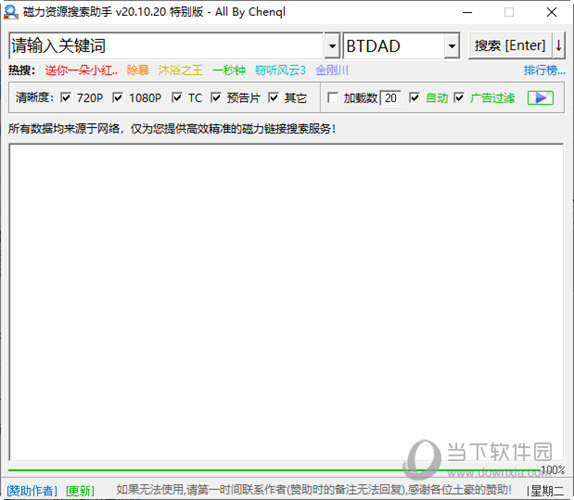Click hot search 金刚川
574x500 pixels.
click(x=332, y=70)
